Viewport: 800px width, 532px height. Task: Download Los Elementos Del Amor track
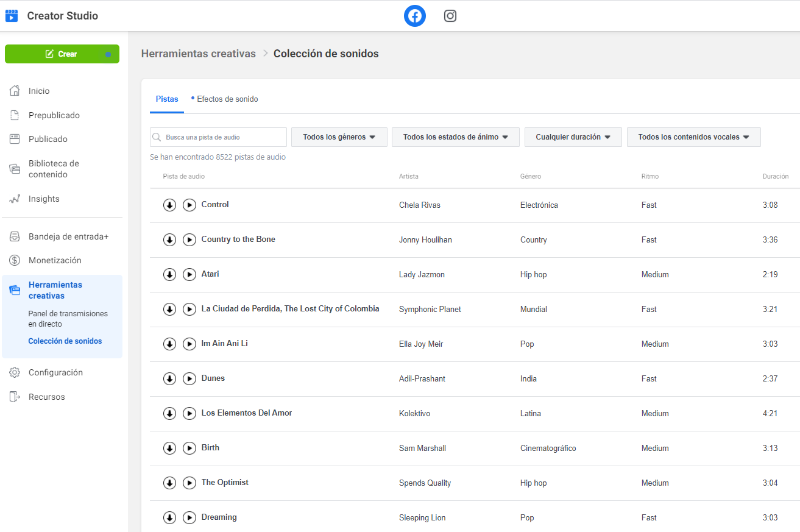point(169,414)
